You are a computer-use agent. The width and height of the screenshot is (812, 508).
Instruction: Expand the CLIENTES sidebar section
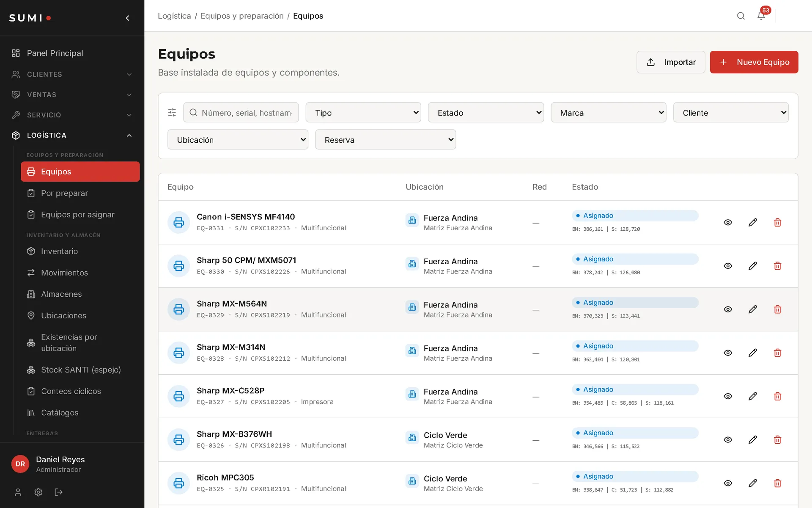tap(72, 75)
